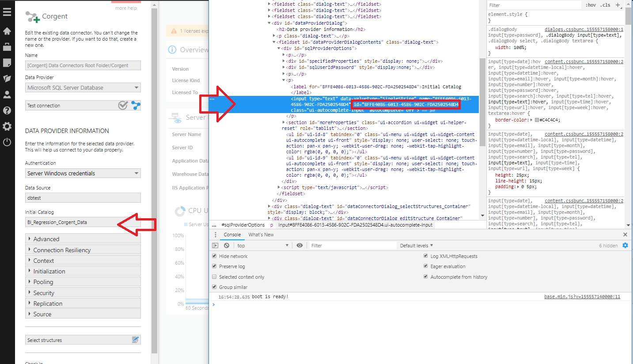This screenshot has height=364, width=633.
Task: Go to the Home icon in sidebar
Action: click(7, 31)
